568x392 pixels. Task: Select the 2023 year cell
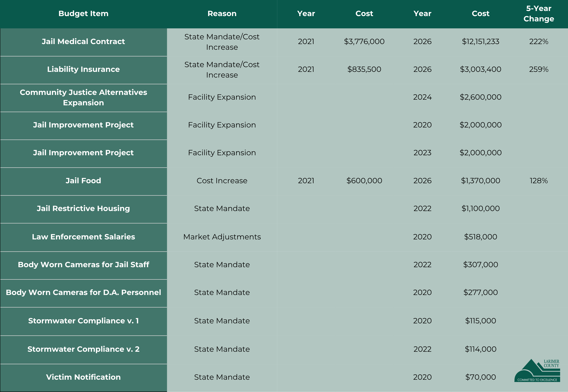422,153
